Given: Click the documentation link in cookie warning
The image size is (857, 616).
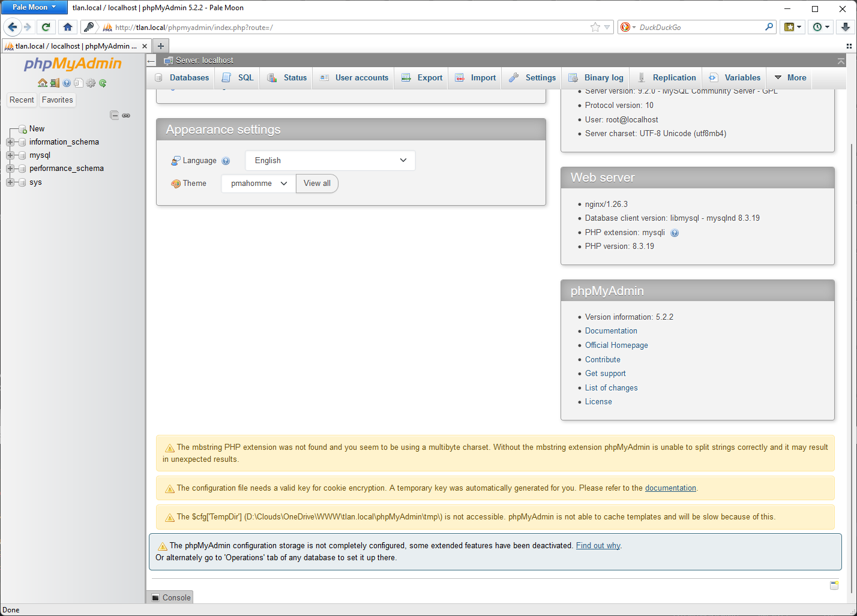Looking at the screenshot, I should click(670, 488).
